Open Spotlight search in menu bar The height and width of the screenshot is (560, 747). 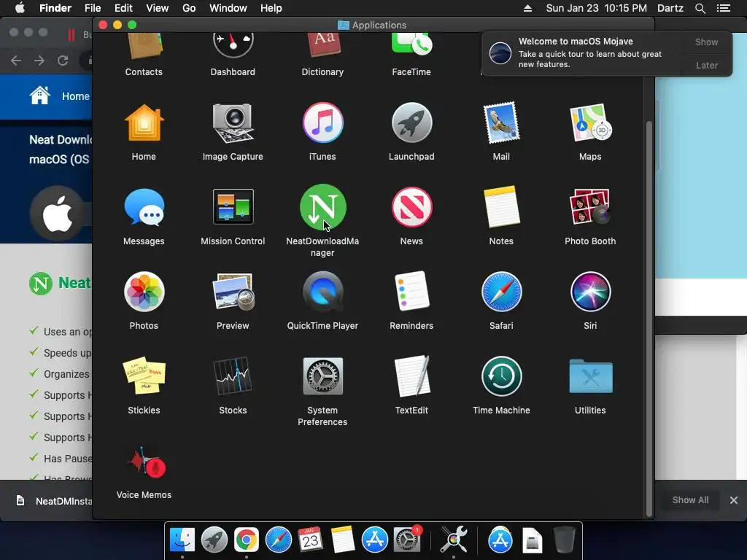tap(700, 8)
